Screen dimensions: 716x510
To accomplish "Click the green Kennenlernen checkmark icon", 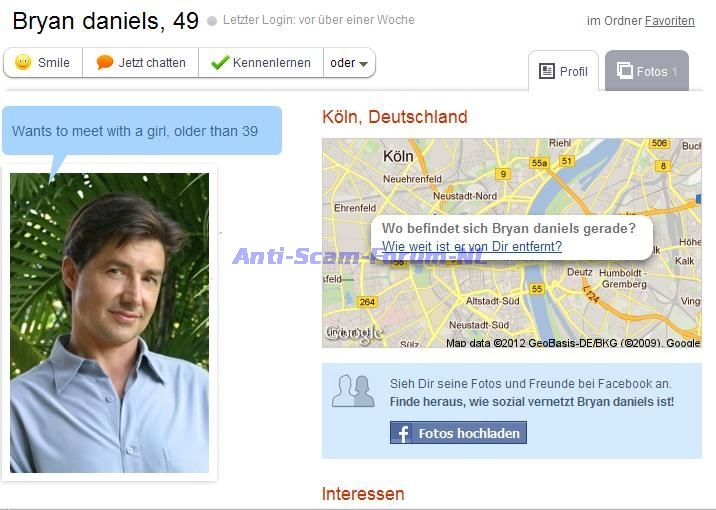I will [x=220, y=63].
